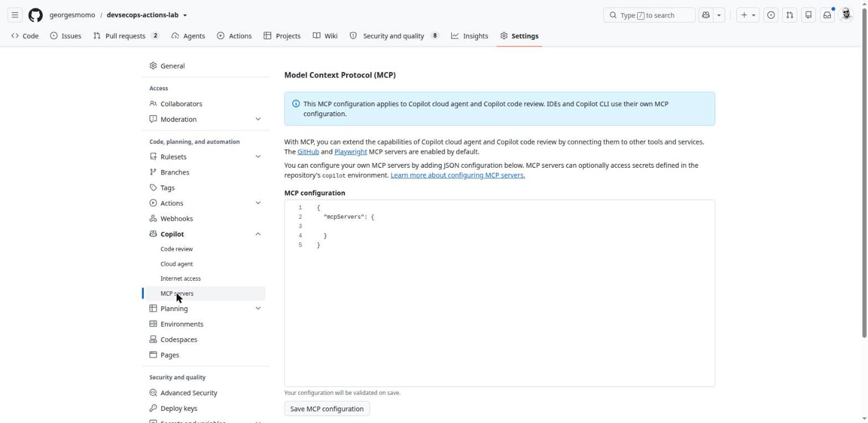Image resolution: width=868 pixels, height=423 pixels.
Task: Open Advanced Security settings
Action: pos(189,393)
